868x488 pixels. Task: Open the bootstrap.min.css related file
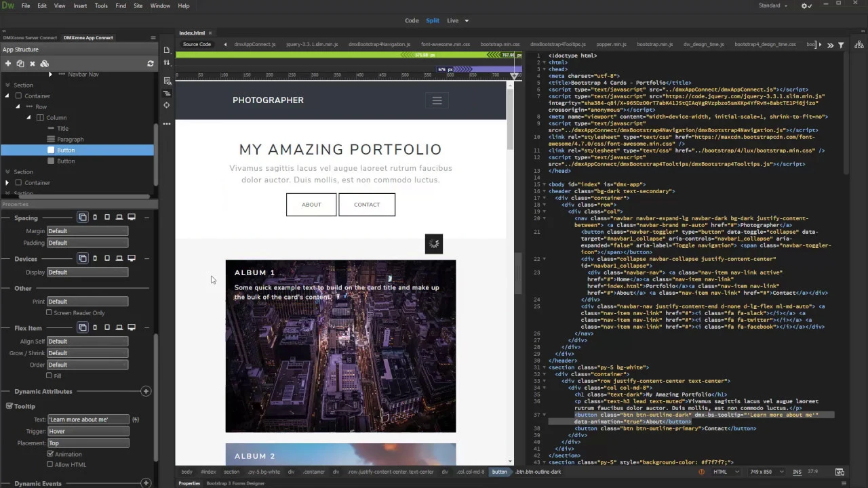tap(500, 45)
